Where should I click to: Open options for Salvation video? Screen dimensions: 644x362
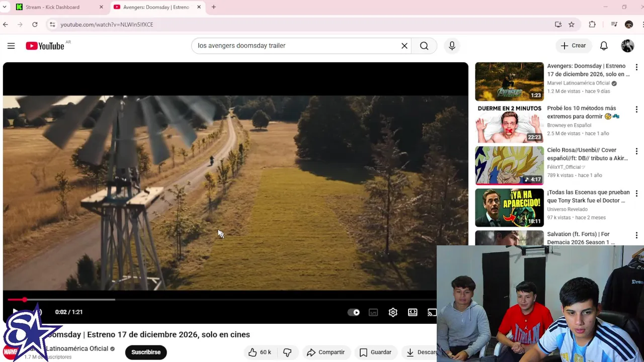636,235
